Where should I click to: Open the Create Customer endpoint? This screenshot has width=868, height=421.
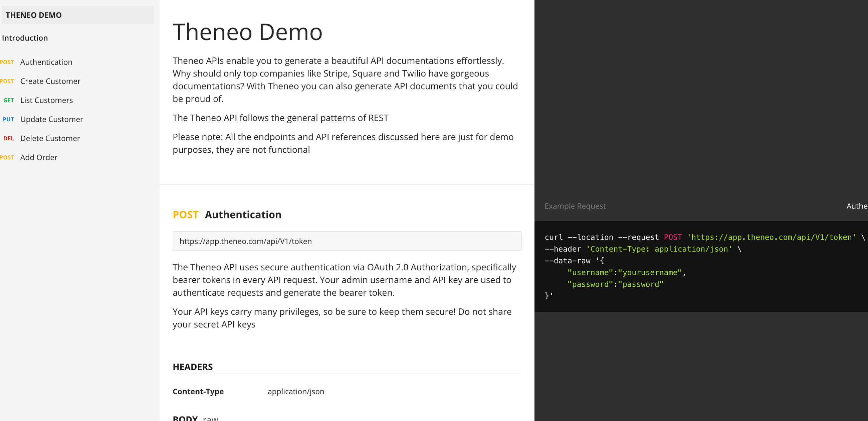50,81
